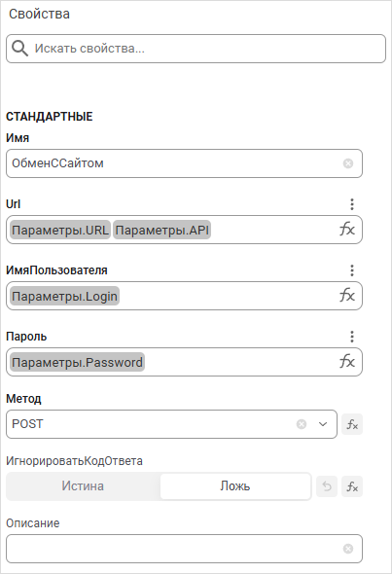
Task: Click the Метод property label
Action: point(23,398)
